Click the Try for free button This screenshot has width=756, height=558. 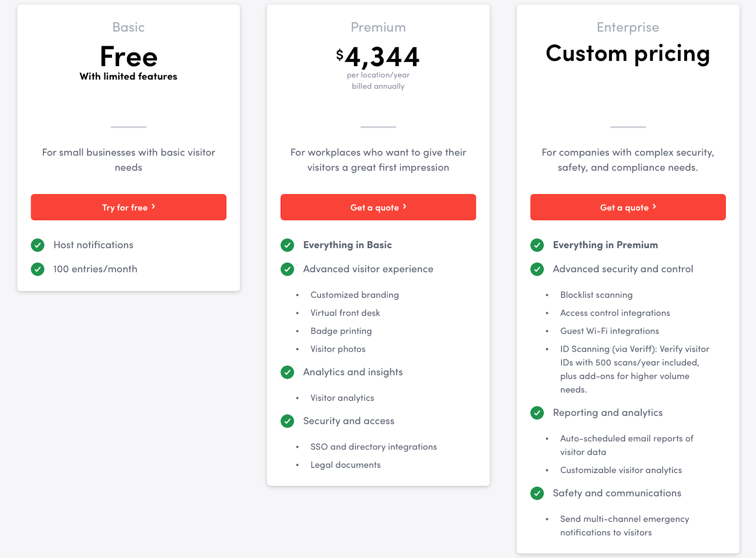coord(128,207)
